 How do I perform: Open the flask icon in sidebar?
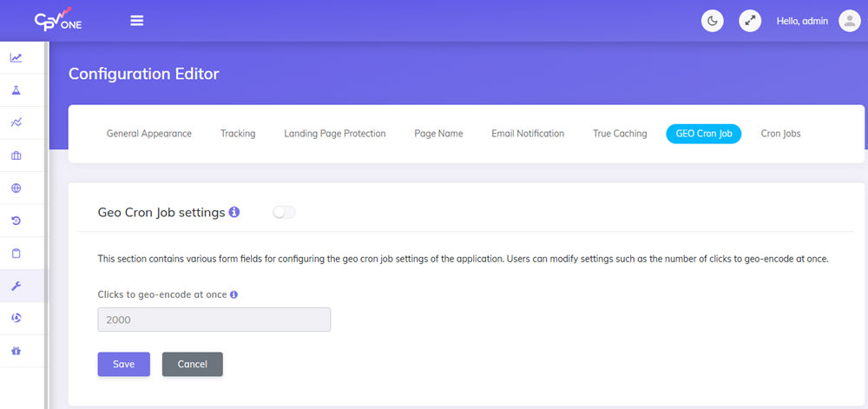pyautogui.click(x=16, y=90)
